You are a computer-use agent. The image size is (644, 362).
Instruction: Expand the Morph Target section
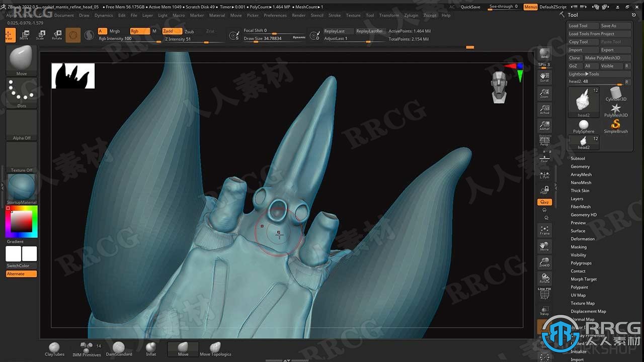pos(584,279)
